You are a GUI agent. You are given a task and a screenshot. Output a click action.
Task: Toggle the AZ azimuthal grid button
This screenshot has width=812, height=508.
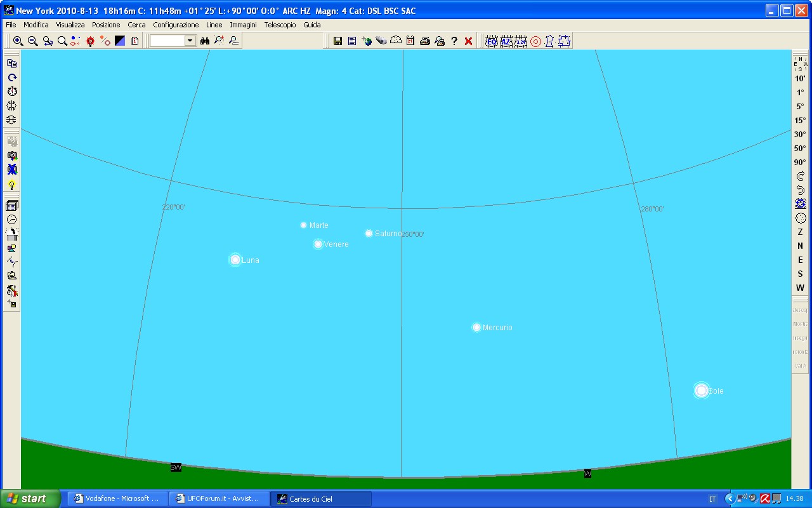click(506, 41)
